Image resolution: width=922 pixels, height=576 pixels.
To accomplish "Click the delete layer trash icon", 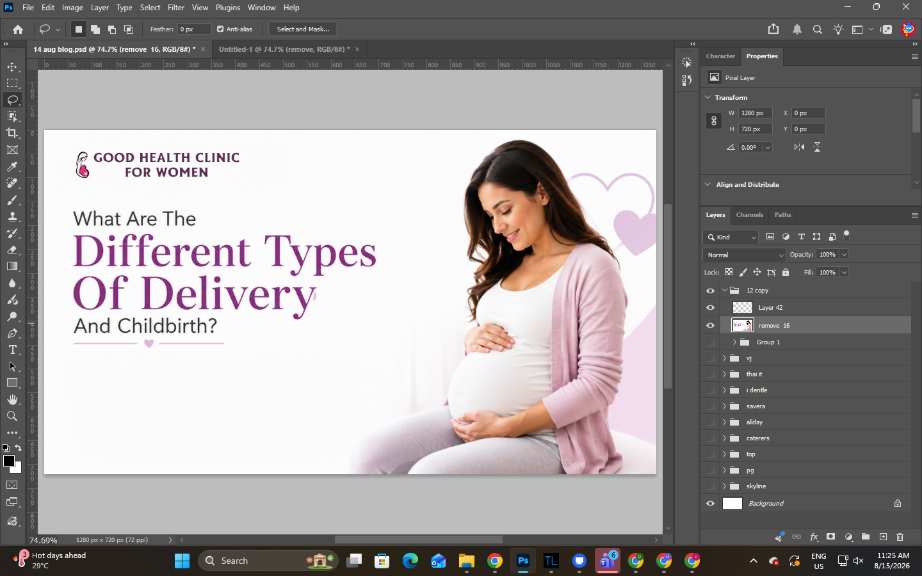I will (x=900, y=537).
